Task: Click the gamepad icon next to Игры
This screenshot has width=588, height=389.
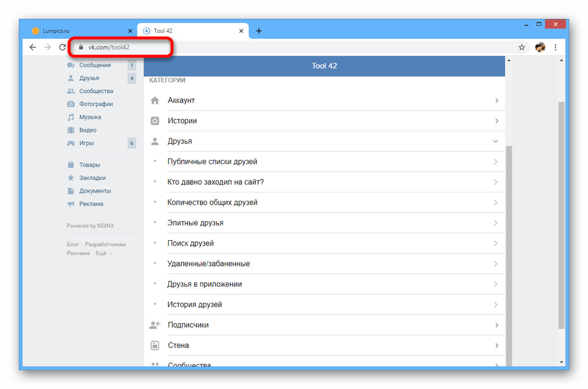Action: click(71, 143)
